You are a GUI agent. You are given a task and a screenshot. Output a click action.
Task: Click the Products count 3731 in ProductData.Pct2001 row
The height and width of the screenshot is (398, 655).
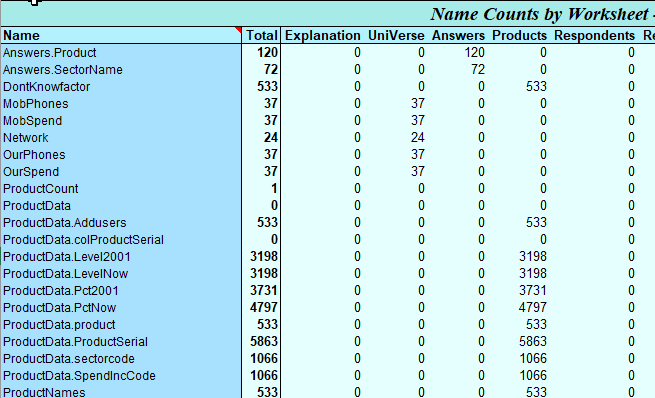tap(533, 291)
